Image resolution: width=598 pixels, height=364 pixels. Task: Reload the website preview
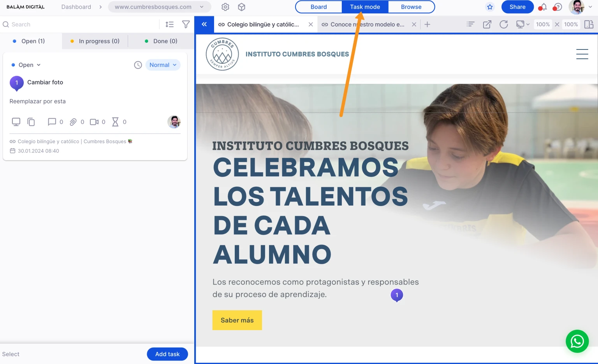click(x=504, y=25)
